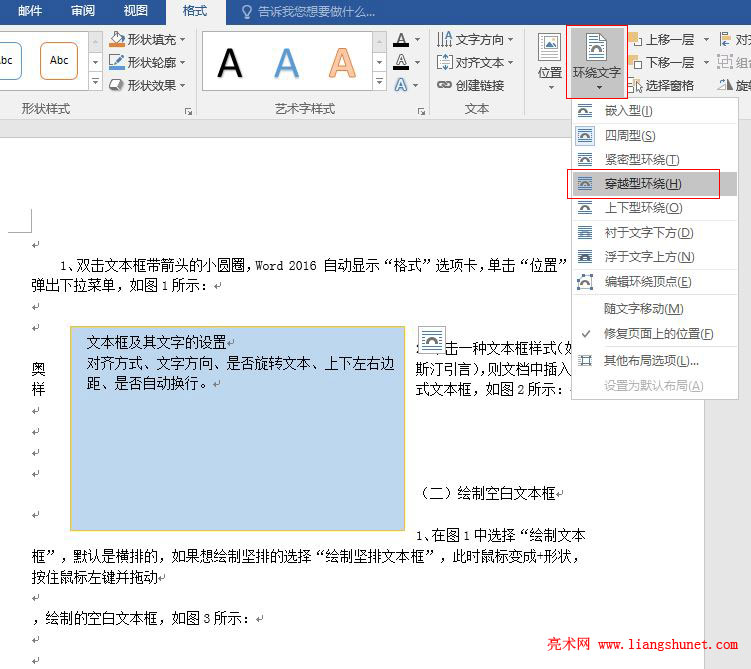This screenshot has width=751, height=669.
Task: Click the text 文本框及其文字的设置
Action: pyautogui.click(x=157, y=342)
